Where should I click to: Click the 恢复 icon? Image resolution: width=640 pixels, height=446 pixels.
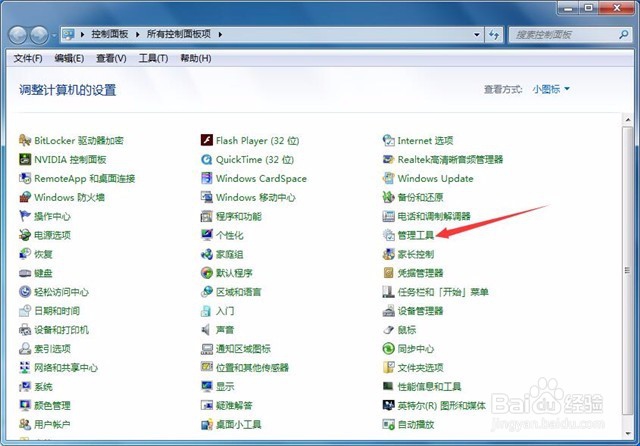(25, 254)
